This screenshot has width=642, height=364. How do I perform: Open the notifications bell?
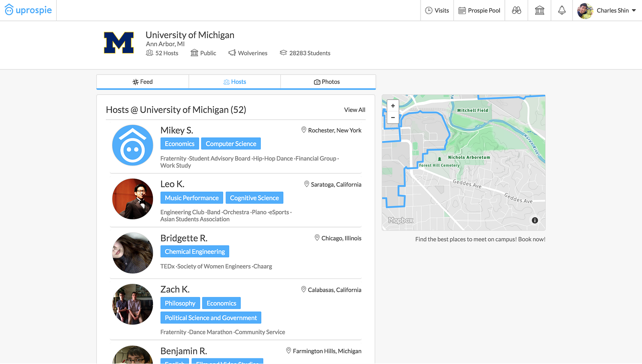562,10
